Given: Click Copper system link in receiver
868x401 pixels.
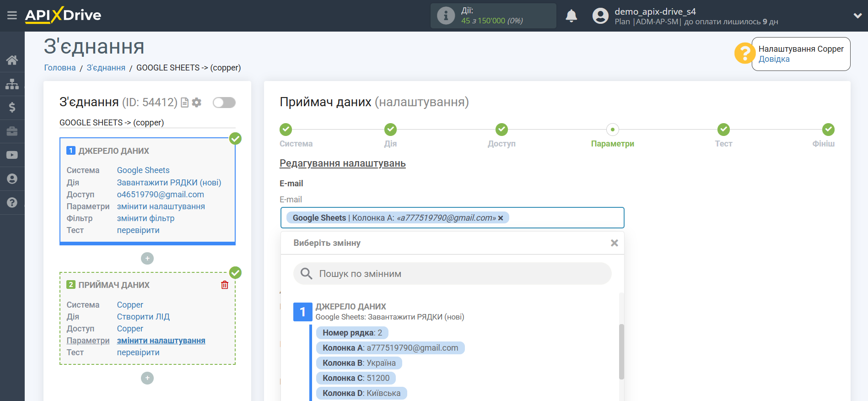Looking at the screenshot, I should pos(130,305).
